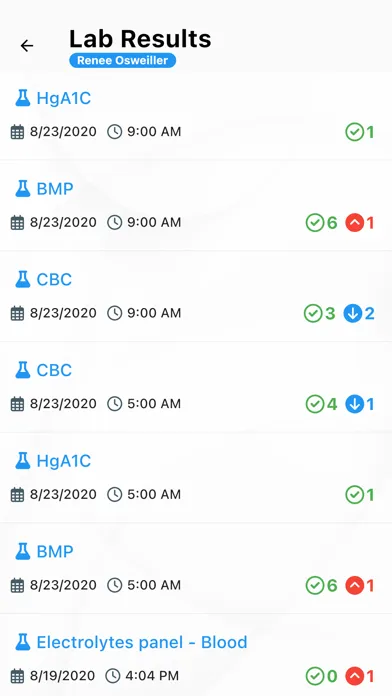
Task: Open the CBC result from 5:00 AM
Action: point(196,387)
